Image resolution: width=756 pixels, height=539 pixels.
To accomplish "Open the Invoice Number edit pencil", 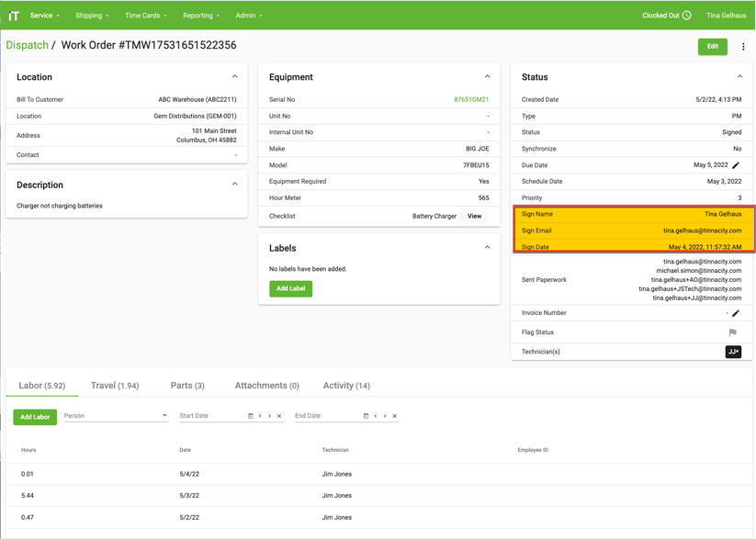I will [x=737, y=313].
